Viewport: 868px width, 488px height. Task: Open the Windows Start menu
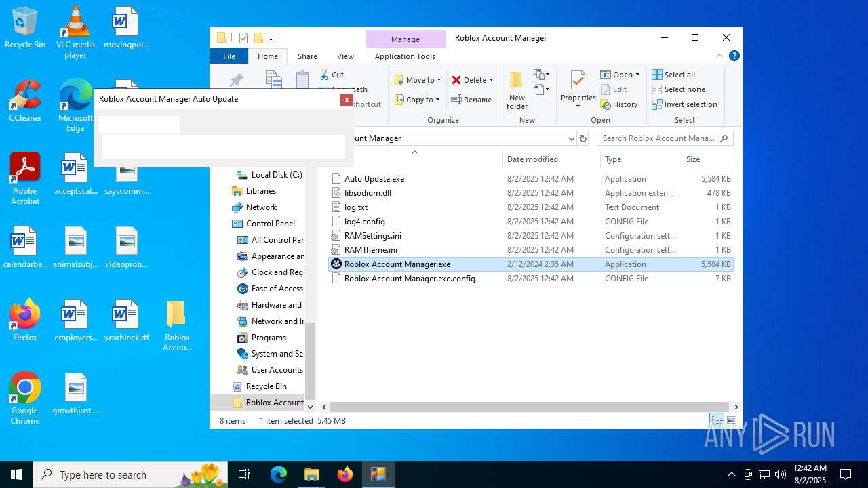coord(16,474)
